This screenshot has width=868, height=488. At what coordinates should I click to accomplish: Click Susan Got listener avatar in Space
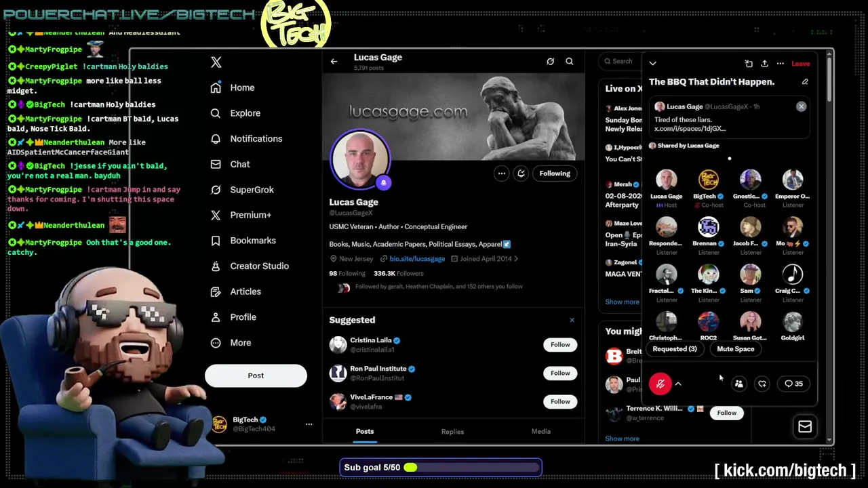pyautogui.click(x=751, y=322)
